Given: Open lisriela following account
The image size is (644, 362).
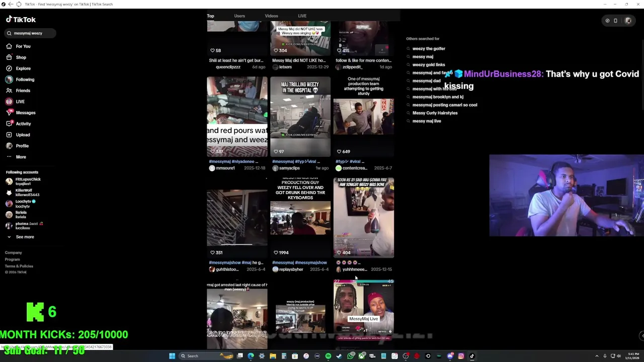Looking at the screenshot, I should 16,215.
